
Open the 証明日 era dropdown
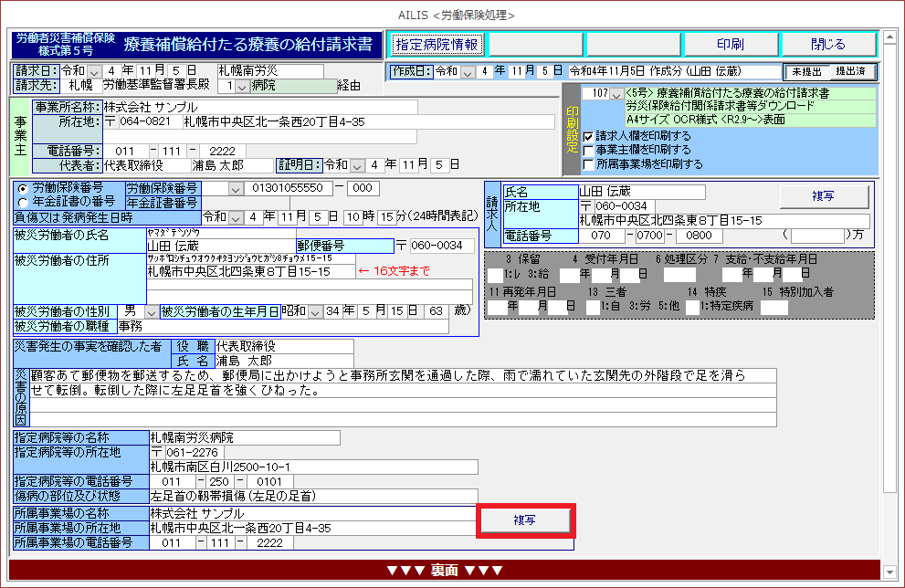[x=358, y=165]
